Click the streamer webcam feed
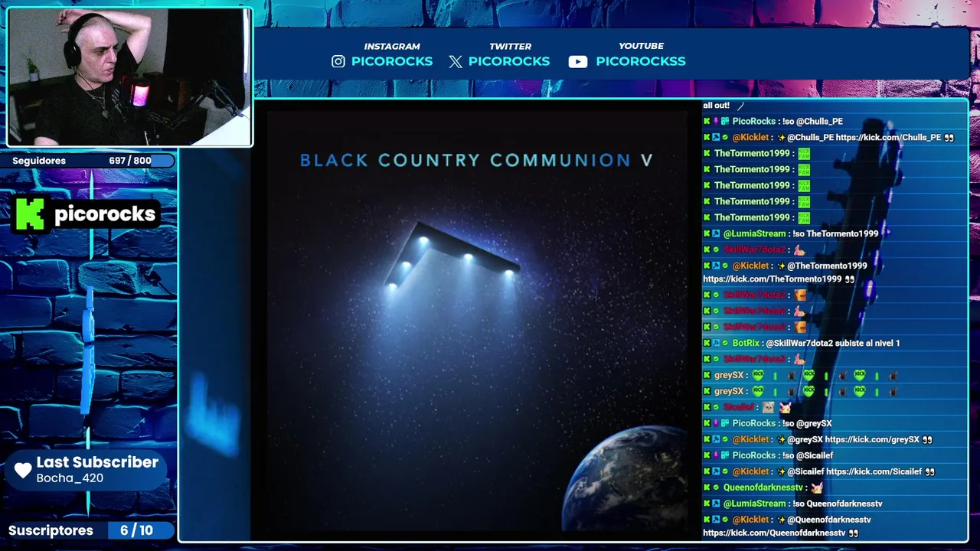 [129, 77]
